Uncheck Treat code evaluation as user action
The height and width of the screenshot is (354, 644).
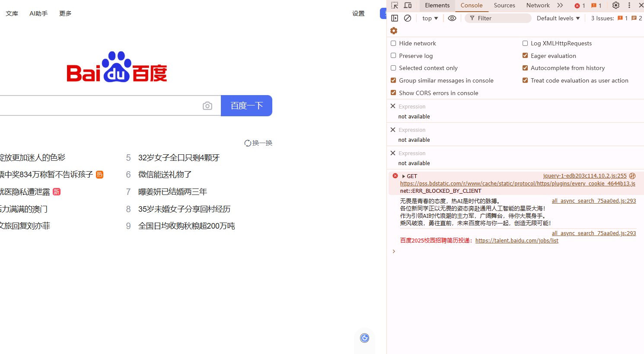525,80
